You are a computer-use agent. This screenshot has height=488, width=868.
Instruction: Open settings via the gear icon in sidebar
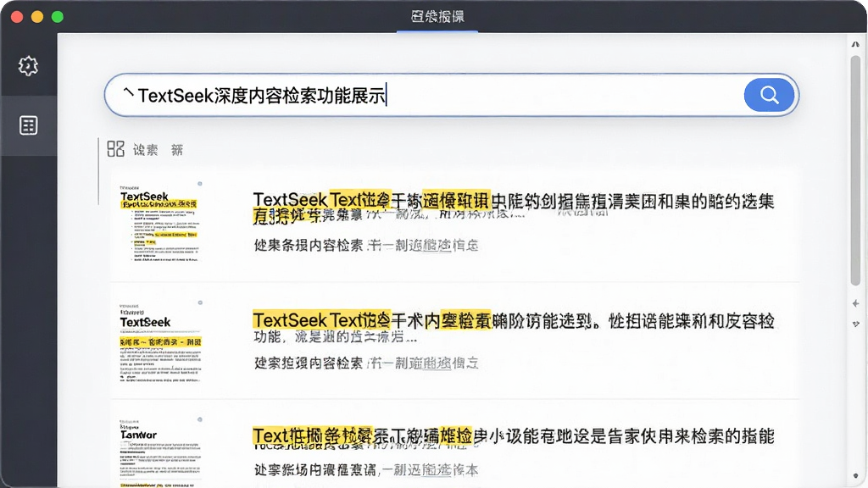pos(28,66)
